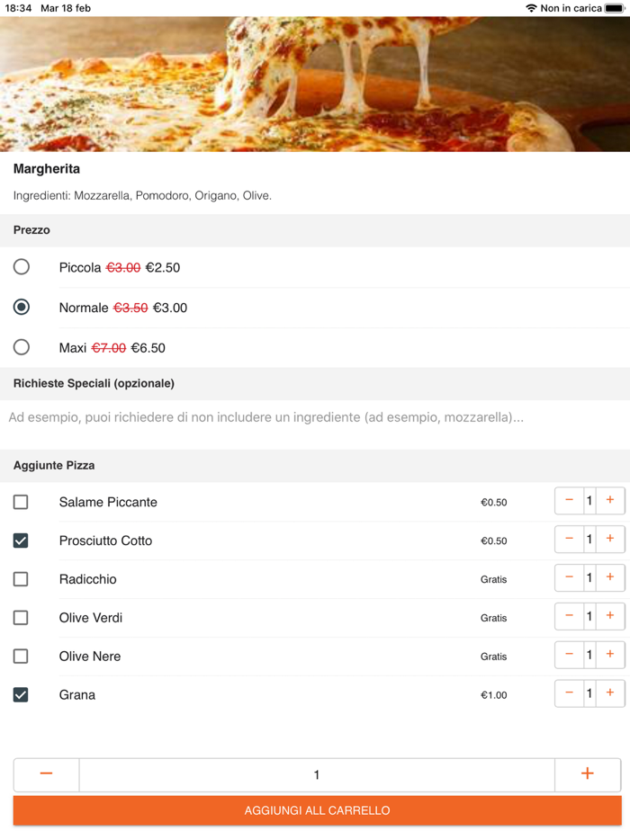
Task: Increase Salame Piccante quantity with plus
Action: 610,501
